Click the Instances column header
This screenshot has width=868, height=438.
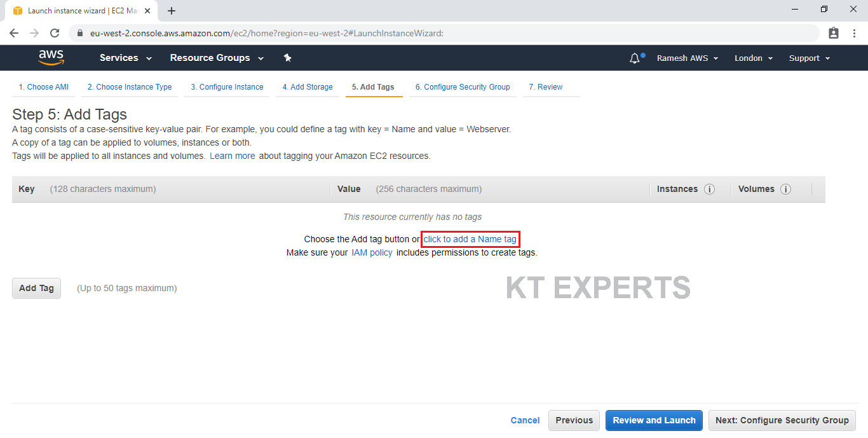coord(677,189)
